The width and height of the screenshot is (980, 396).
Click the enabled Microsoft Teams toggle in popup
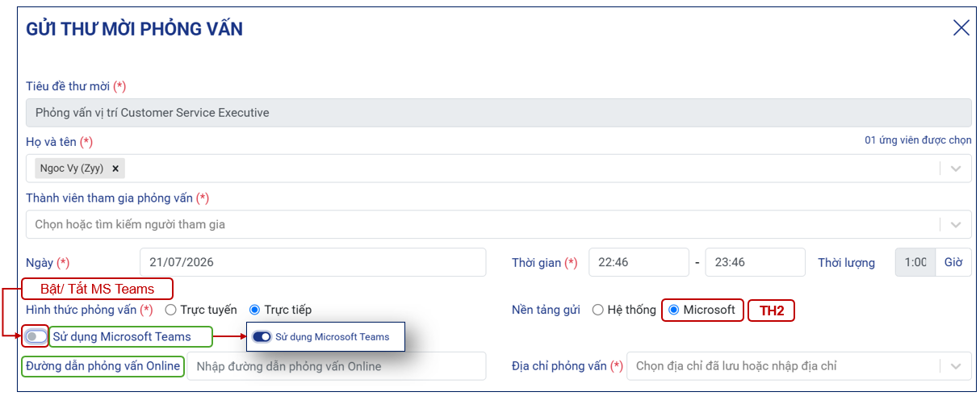click(x=262, y=337)
